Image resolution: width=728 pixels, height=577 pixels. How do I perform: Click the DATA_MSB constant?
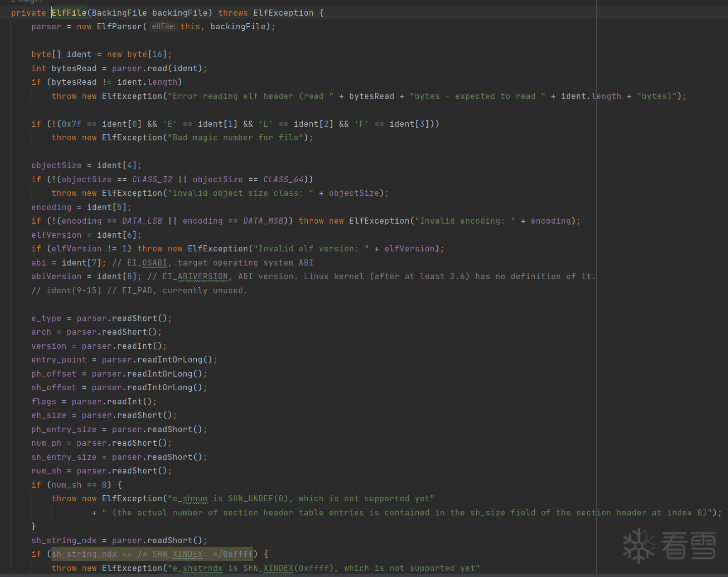point(263,221)
